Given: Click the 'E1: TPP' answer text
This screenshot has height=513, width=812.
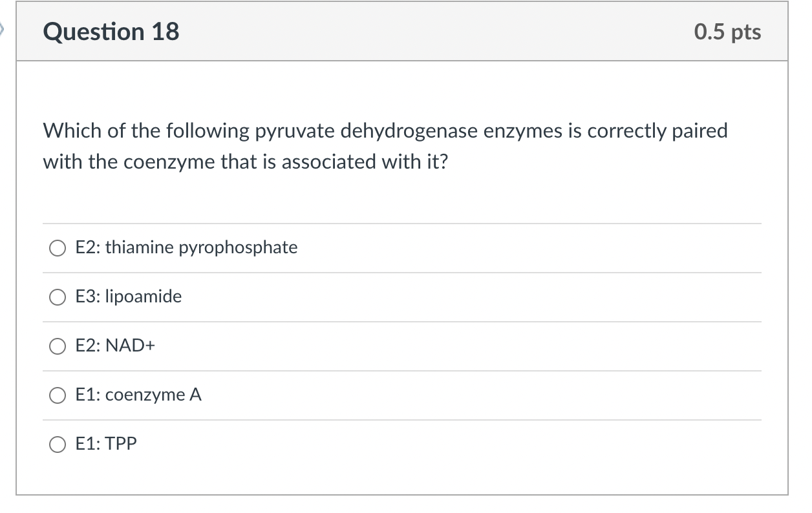Looking at the screenshot, I should point(106,444).
